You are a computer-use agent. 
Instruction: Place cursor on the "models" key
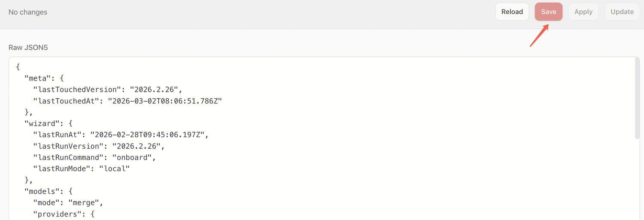[41, 191]
